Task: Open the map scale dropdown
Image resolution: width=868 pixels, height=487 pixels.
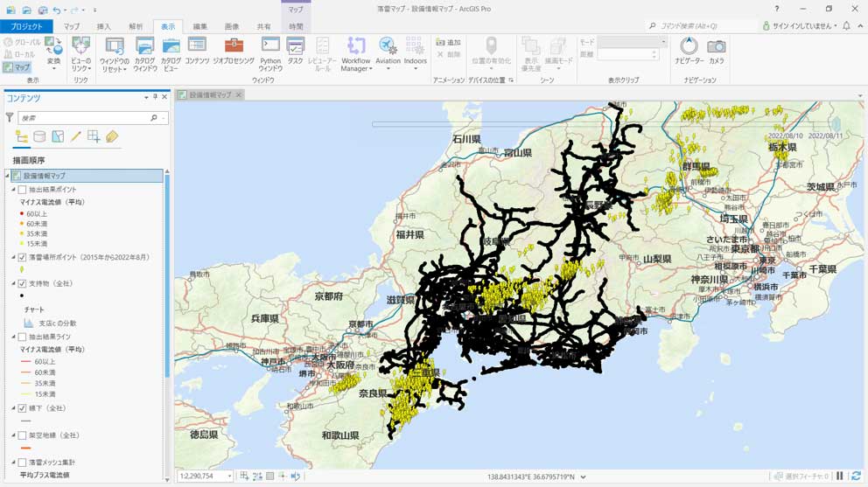Action: (x=229, y=477)
